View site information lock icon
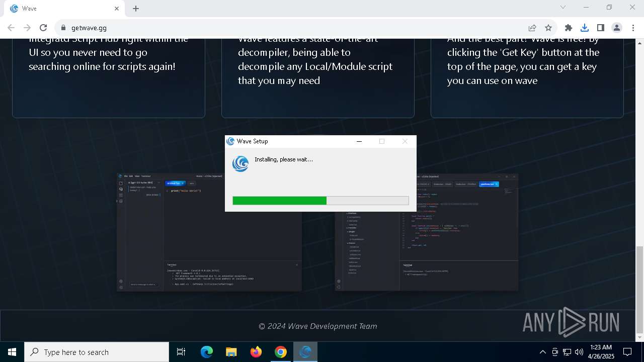 click(63, 28)
